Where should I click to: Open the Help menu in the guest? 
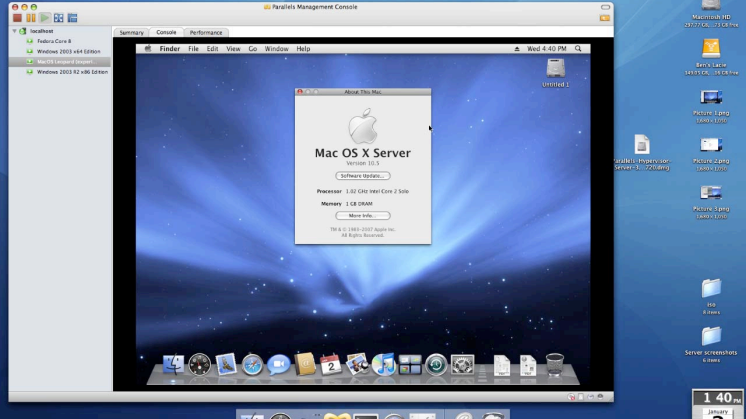coord(303,49)
